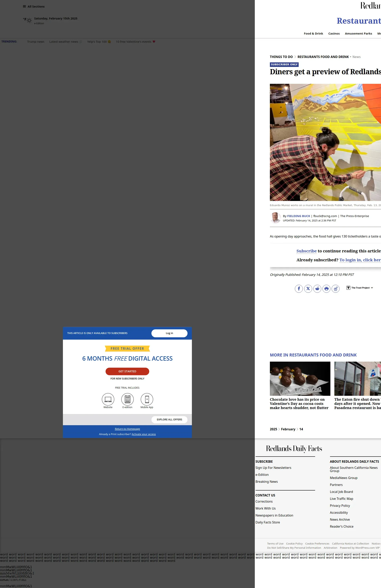
Task: Open the Food & Drink menu item
Action: 313,34
